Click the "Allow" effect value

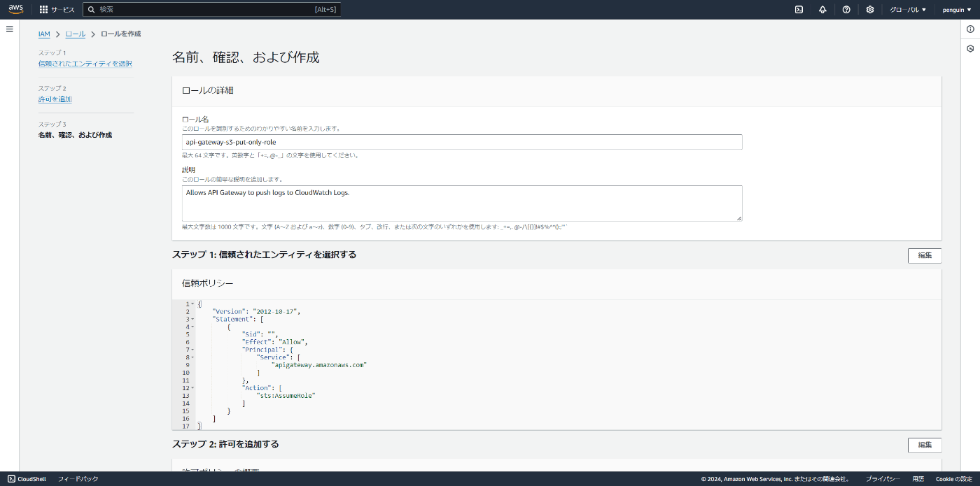coord(292,342)
